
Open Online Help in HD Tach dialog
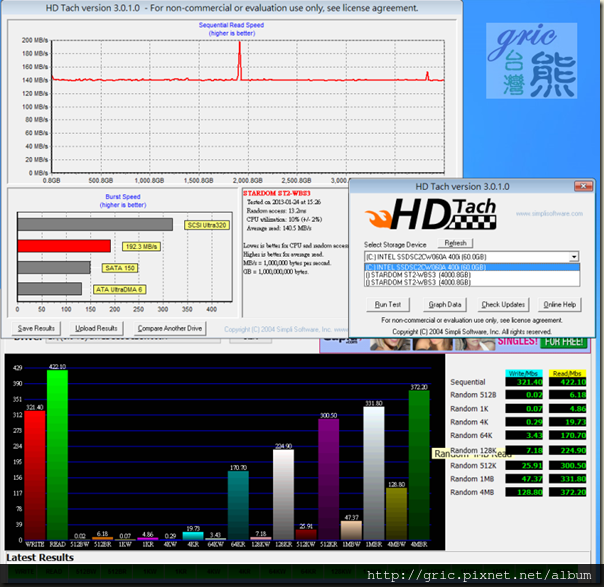coord(560,304)
